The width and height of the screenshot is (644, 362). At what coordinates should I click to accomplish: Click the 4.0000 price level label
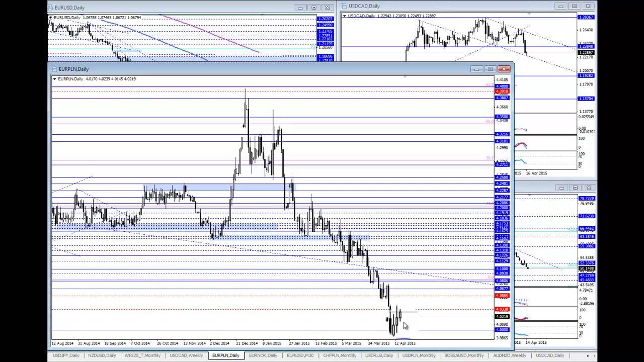(502, 330)
